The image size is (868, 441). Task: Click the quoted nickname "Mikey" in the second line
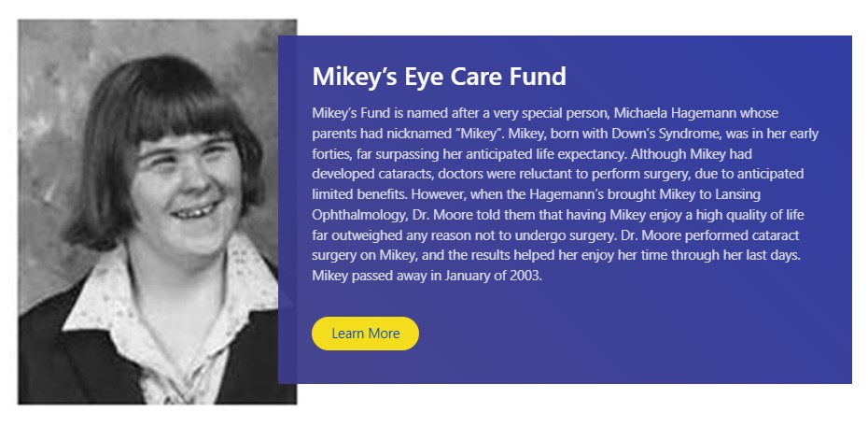click(480, 134)
